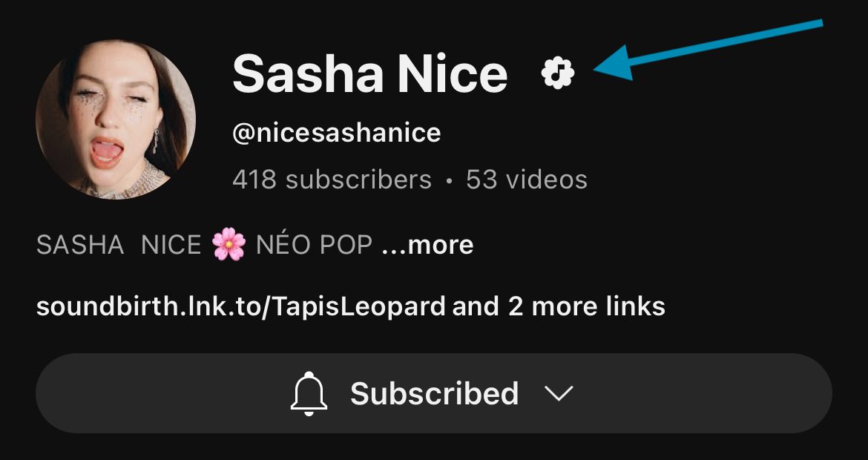868x460 pixels.
Task: Click the NÉO POP description text
Action: click(314, 244)
